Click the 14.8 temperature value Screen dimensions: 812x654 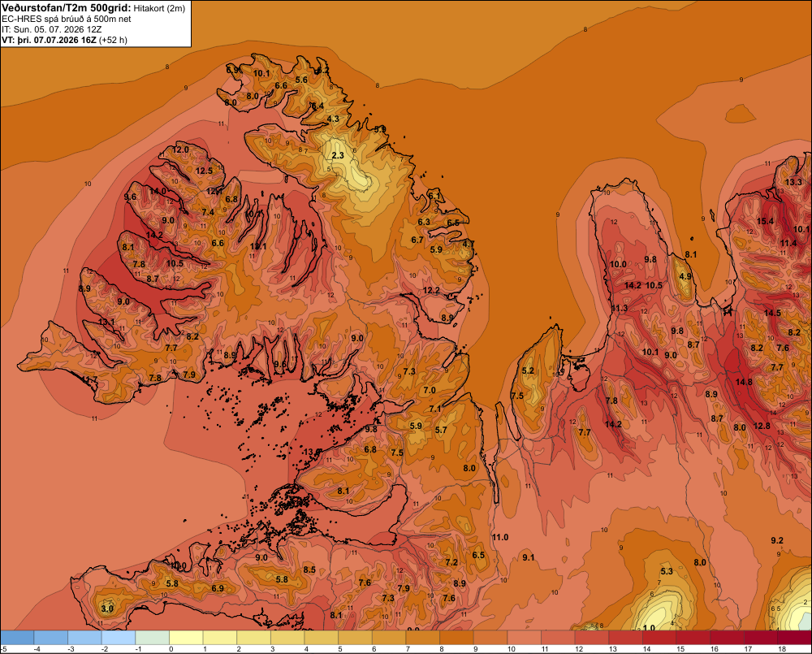click(744, 382)
